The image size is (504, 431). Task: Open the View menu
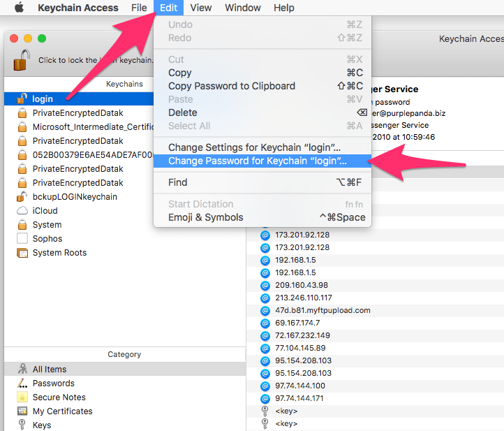tap(201, 8)
